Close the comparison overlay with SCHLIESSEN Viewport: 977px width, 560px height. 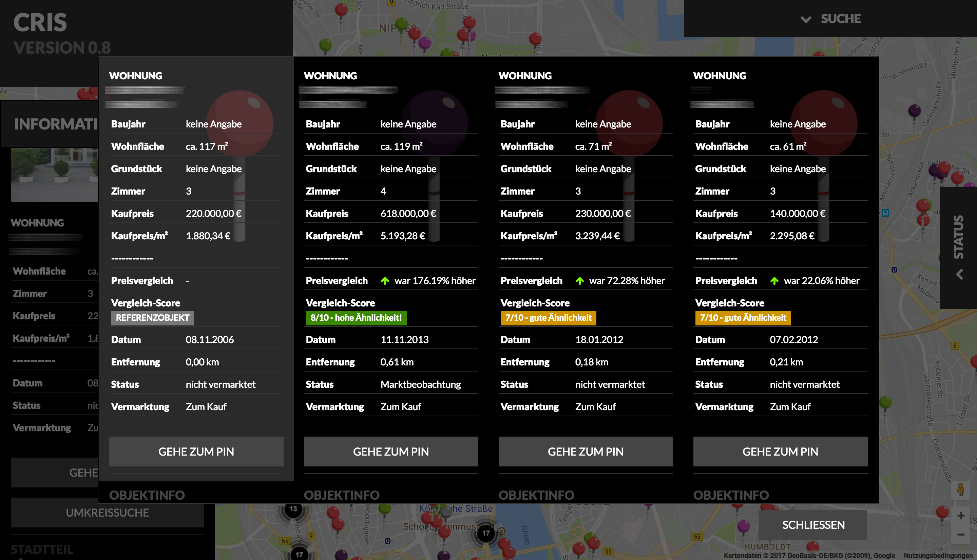[x=813, y=525]
